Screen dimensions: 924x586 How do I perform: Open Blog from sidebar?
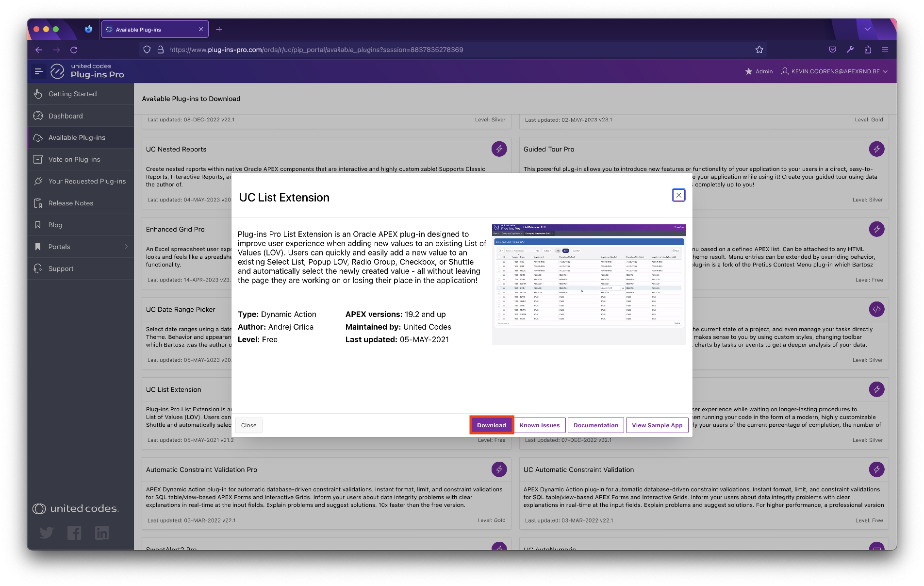[81, 225]
